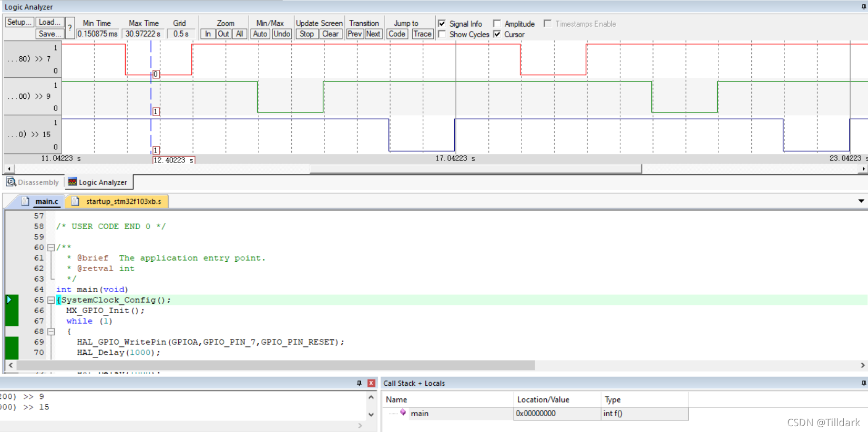
Task: Click Zoom All button
Action: coord(239,34)
